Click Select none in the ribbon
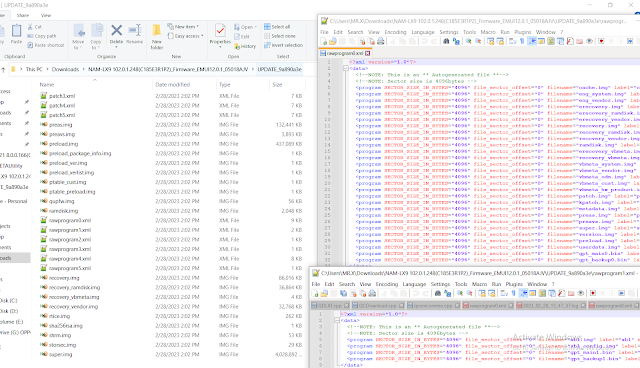 [x=279, y=36]
